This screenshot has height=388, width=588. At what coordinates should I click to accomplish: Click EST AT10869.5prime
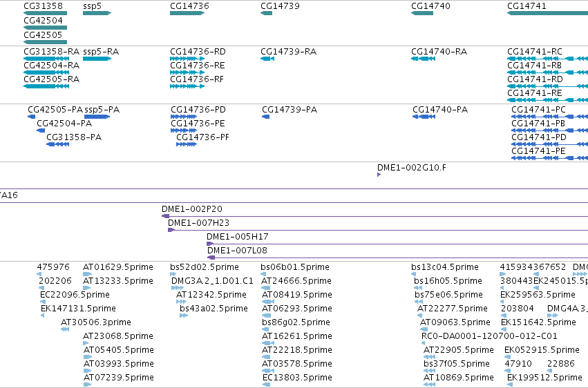pyautogui.click(x=429, y=385)
